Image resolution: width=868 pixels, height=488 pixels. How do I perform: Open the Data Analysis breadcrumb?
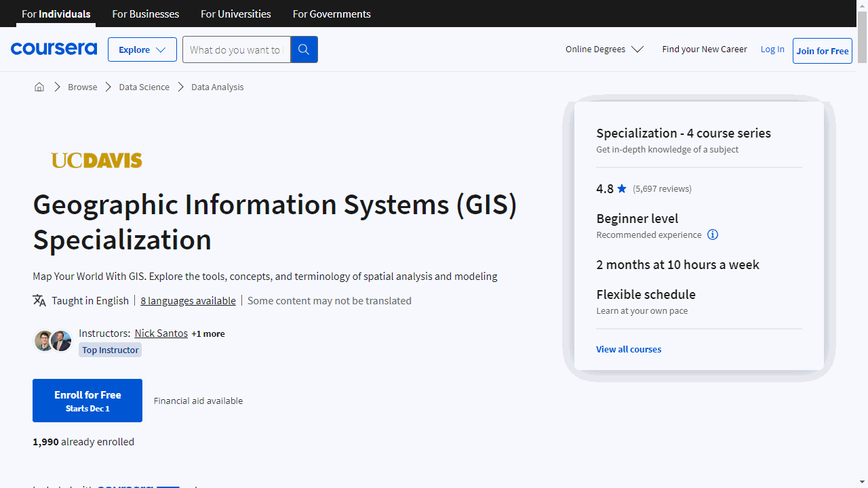217,87
